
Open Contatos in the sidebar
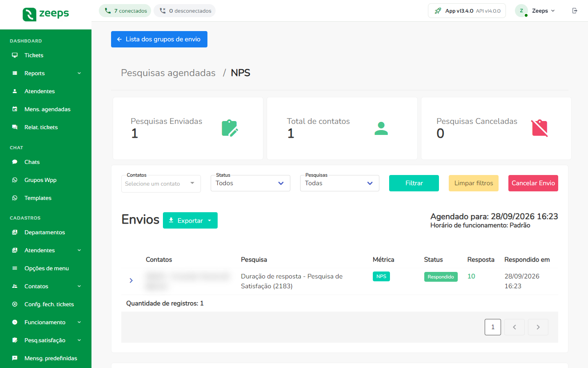(x=46, y=286)
